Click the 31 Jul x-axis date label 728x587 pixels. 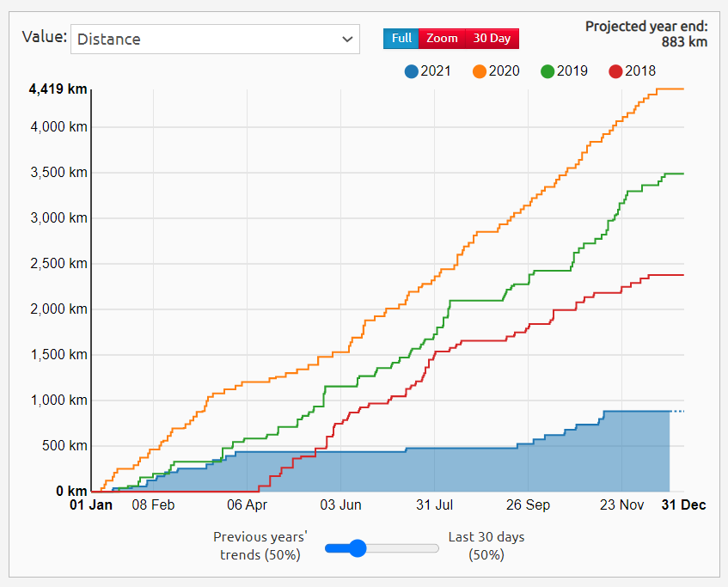point(434,505)
